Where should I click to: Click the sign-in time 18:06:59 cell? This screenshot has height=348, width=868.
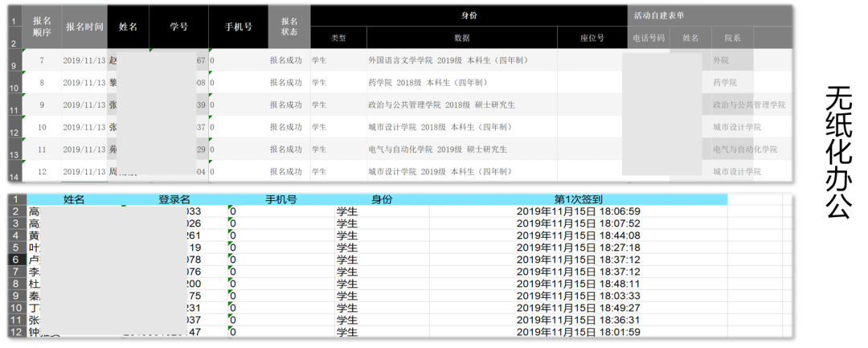click(x=578, y=211)
